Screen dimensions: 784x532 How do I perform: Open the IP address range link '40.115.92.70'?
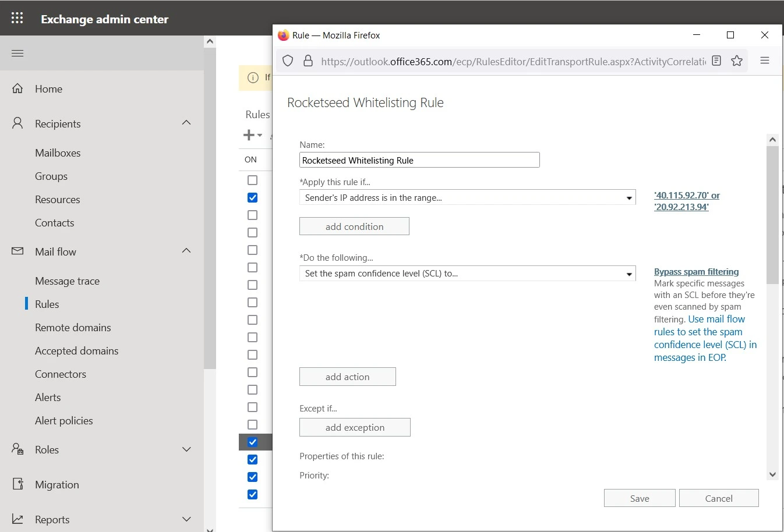point(687,201)
